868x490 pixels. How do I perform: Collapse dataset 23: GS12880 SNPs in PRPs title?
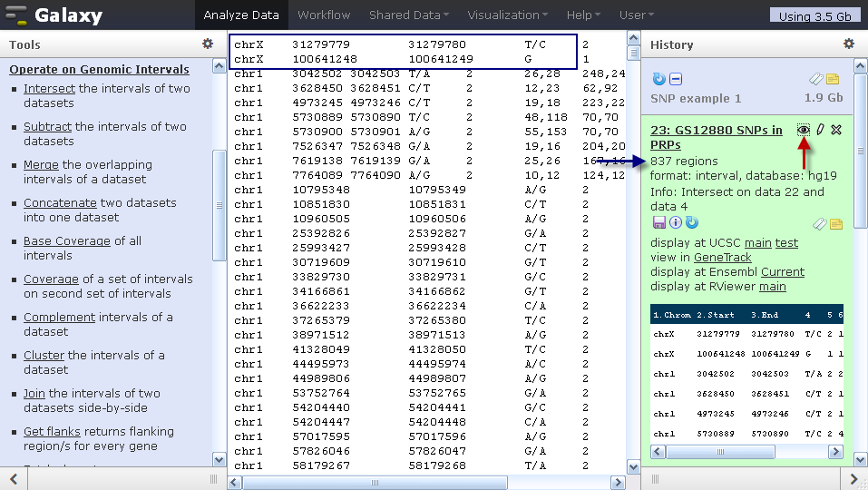(x=717, y=137)
